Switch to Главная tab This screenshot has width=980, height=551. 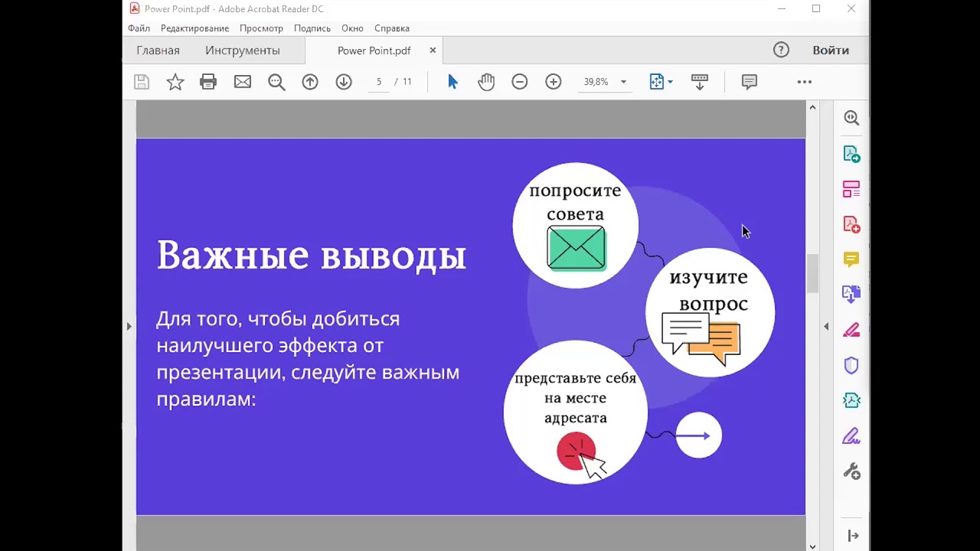[x=158, y=51]
